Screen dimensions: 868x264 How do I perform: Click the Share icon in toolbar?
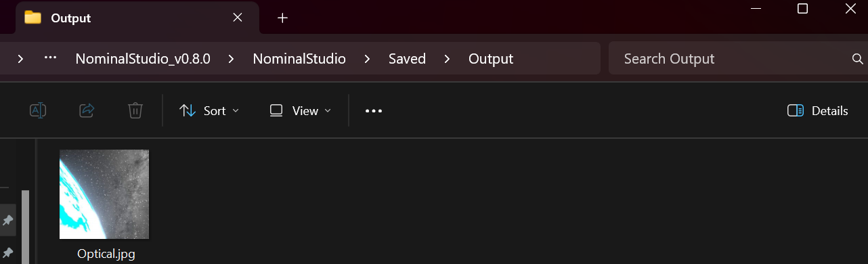[x=87, y=110]
